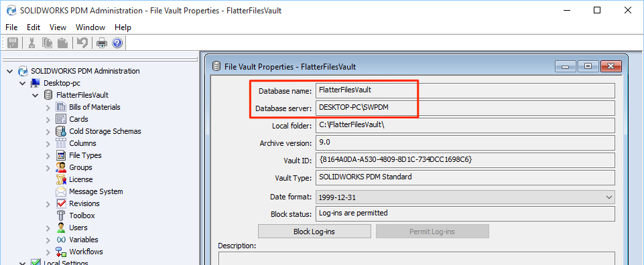Expand the Revisions tree node
644x265 pixels.
pos(48,204)
